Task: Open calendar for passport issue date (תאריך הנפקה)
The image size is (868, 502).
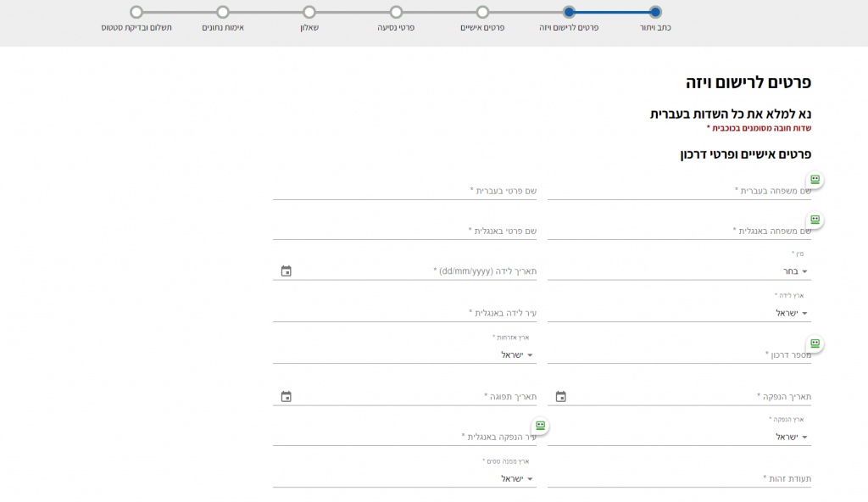Action: [561, 397]
